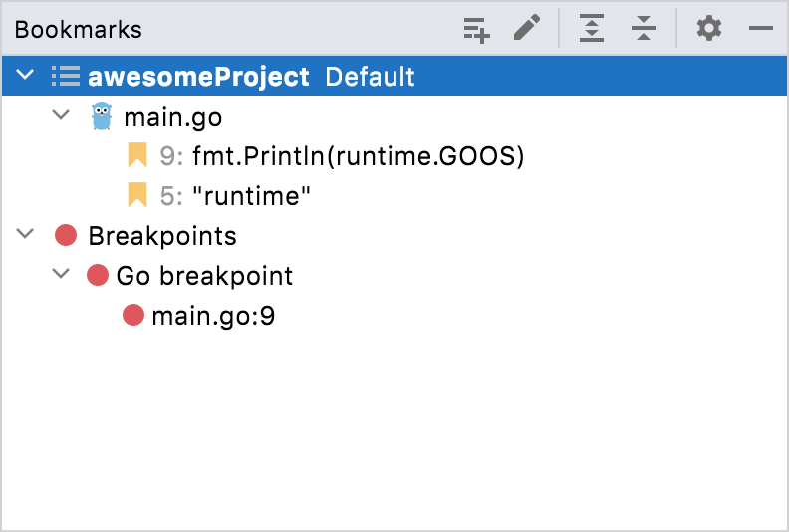The width and height of the screenshot is (789, 532).
Task: Collapse the Breakpoints node
Action: coord(25,235)
